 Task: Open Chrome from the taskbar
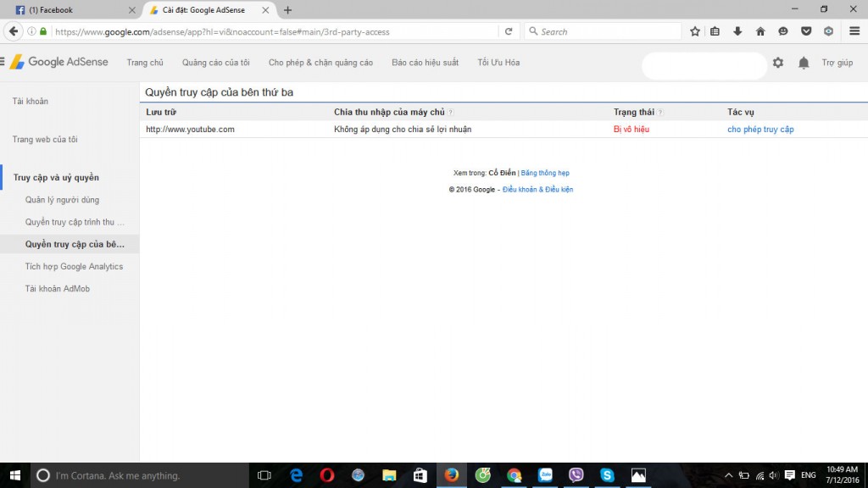pyautogui.click(x=514, y=475)
